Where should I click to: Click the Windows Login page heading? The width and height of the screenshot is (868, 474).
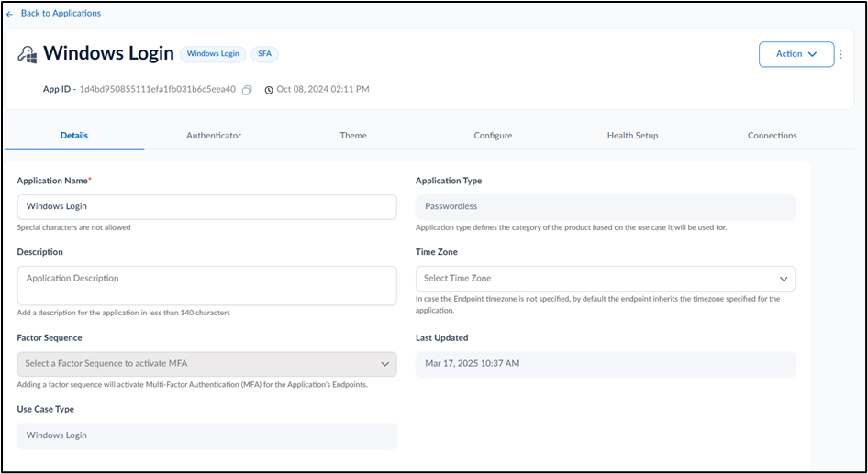click(108, 53)
